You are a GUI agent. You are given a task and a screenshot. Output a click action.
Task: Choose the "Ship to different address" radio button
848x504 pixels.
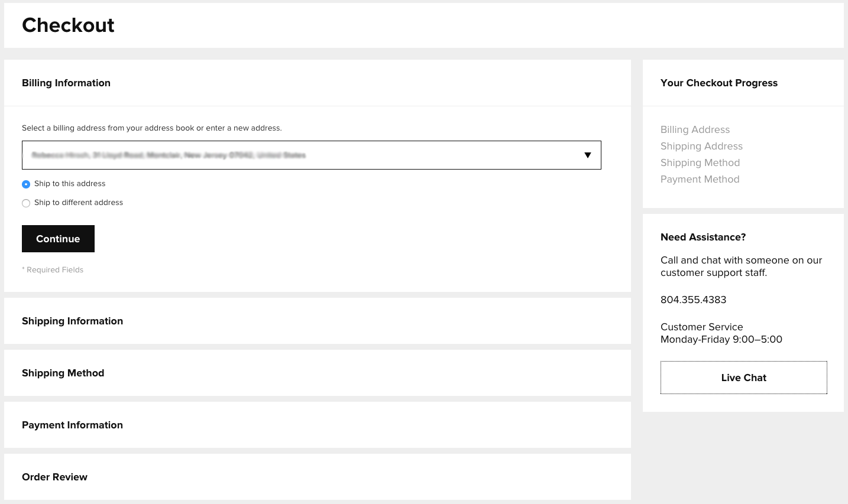(26, 203)
